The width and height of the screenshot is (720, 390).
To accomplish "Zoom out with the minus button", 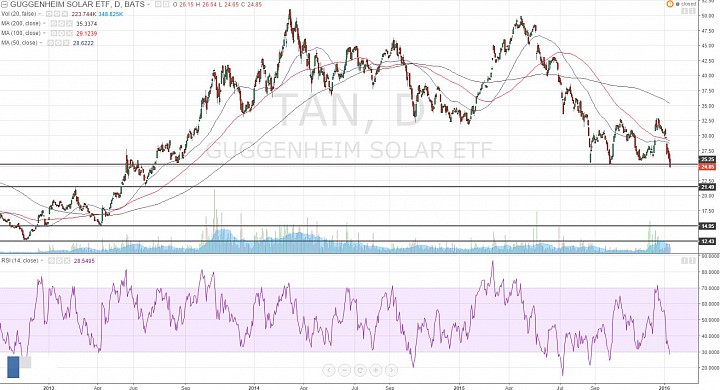I will tap(344, 370).
